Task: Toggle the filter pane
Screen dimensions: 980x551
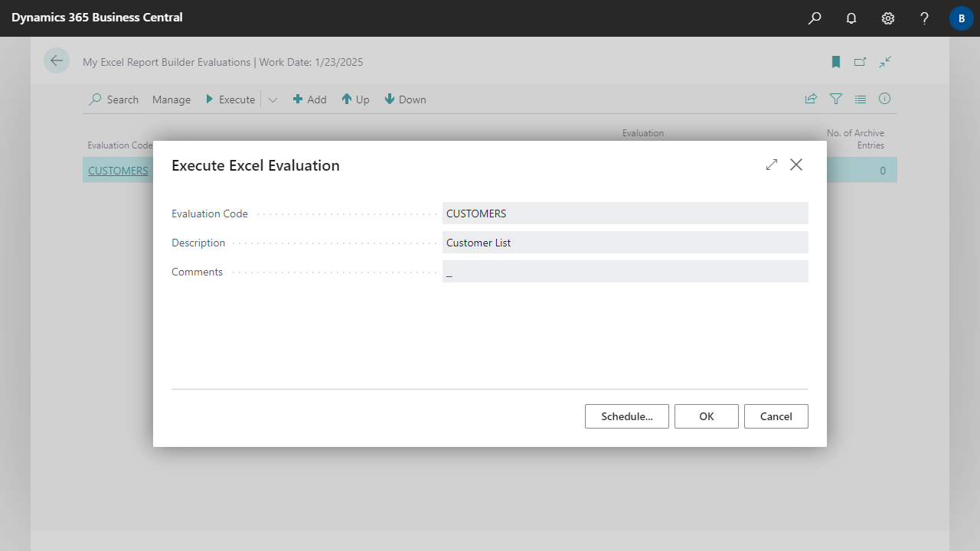Action: 836,99
